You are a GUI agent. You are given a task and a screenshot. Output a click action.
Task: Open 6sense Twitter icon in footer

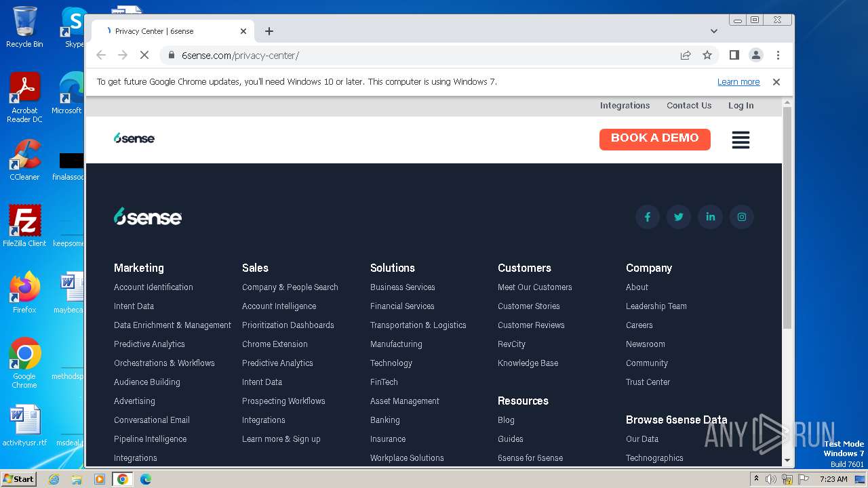point(679,217)
